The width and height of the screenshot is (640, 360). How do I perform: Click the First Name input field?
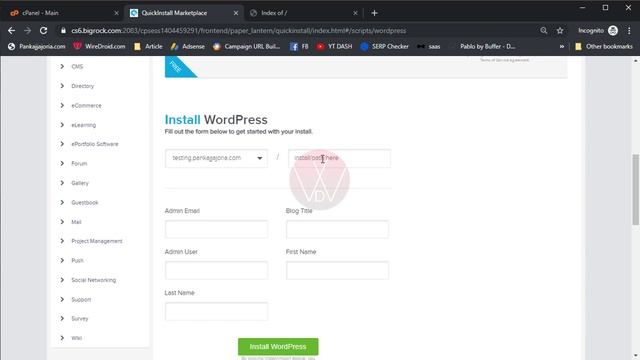pyautogui.click(x=337, y=270)
